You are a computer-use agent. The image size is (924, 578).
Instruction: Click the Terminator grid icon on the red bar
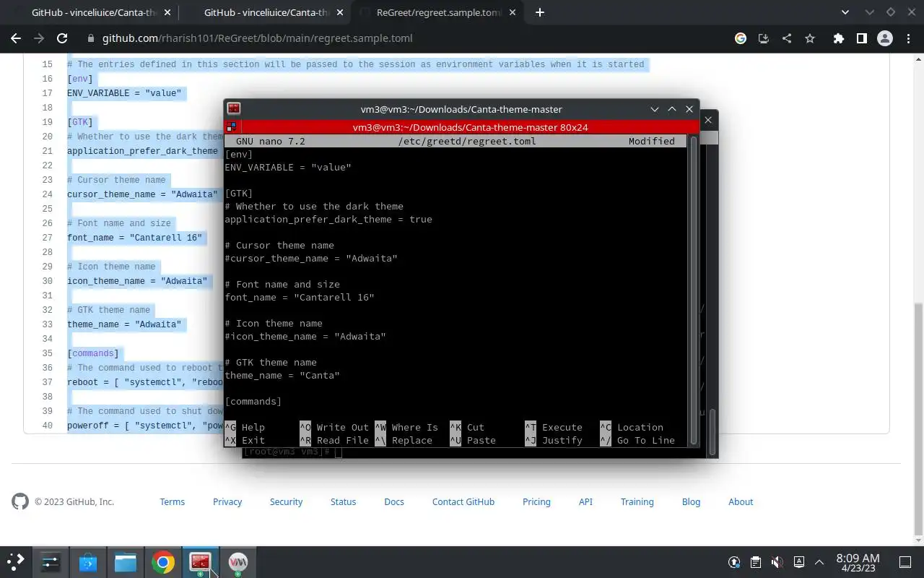[x=231, y=127]
